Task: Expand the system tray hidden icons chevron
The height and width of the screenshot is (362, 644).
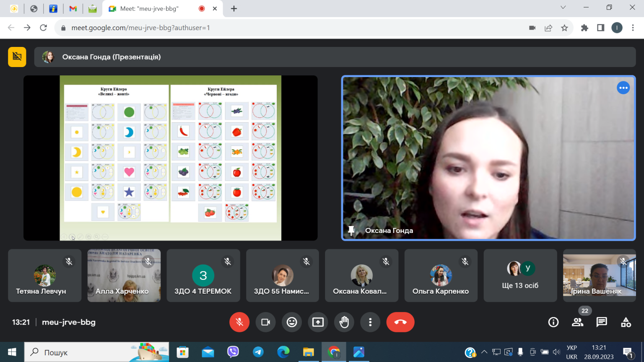Action: [484, 352]
